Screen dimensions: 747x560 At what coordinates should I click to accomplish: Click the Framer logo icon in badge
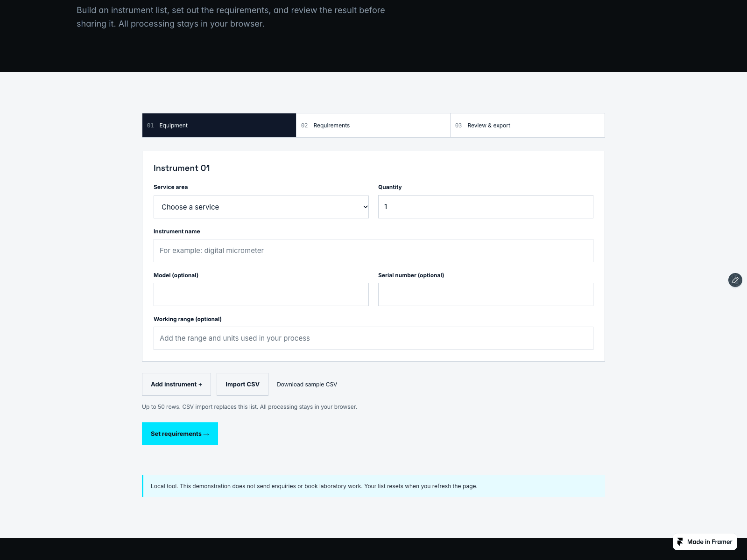680,542
